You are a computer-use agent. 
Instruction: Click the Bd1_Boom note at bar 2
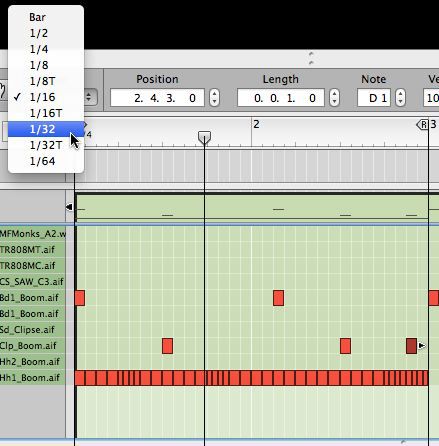278,298
